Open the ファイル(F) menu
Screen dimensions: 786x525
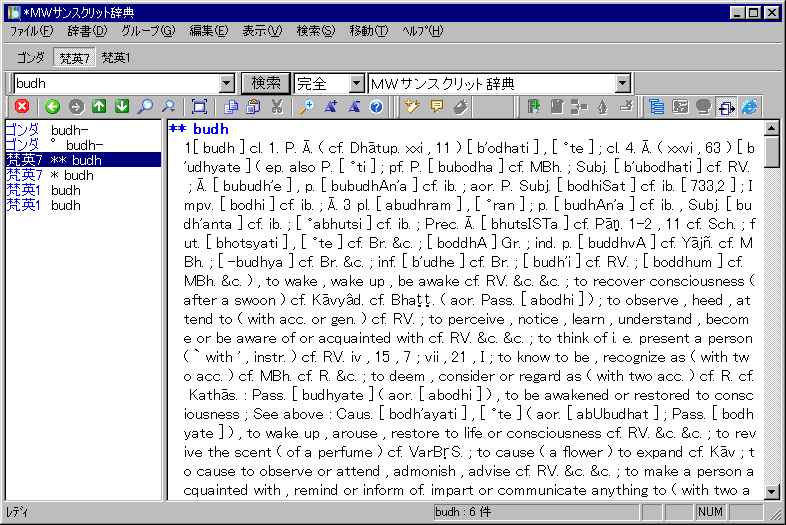[x=31, y=31]
